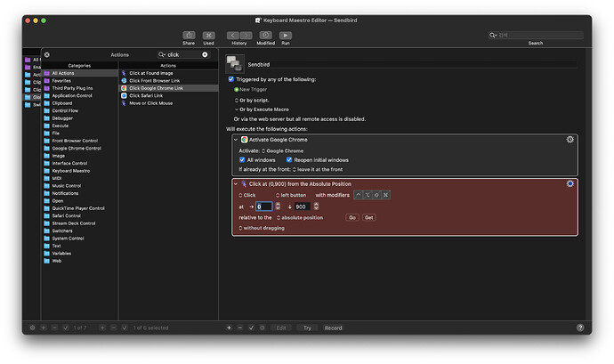Open gear menu of Activate Google Chrome action

click(x=570, y=140)
